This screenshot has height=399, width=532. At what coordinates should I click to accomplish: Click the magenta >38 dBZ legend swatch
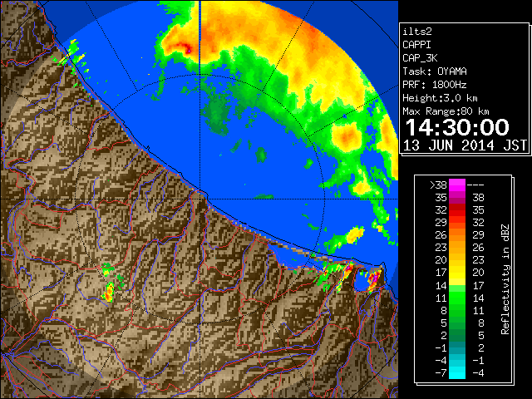(x=457, y=185)
